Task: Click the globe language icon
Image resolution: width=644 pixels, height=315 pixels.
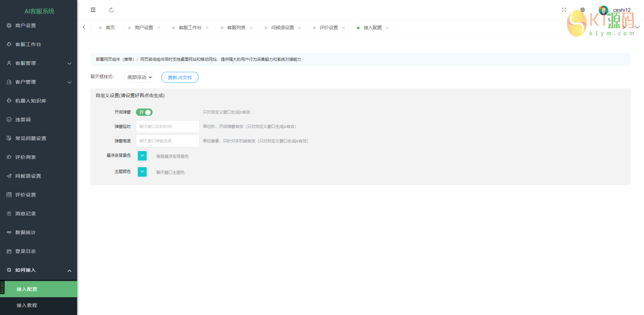Action: (x=583, y=10)
